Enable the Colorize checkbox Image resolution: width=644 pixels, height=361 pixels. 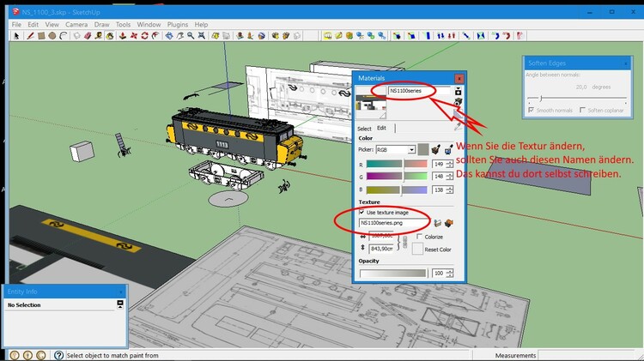tap(418, 237)
